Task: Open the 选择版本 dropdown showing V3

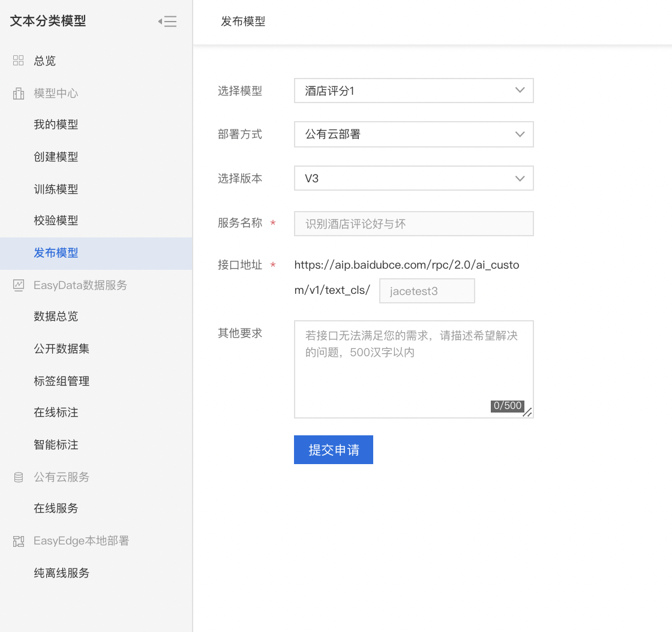Action: click(x=413, y=179)
